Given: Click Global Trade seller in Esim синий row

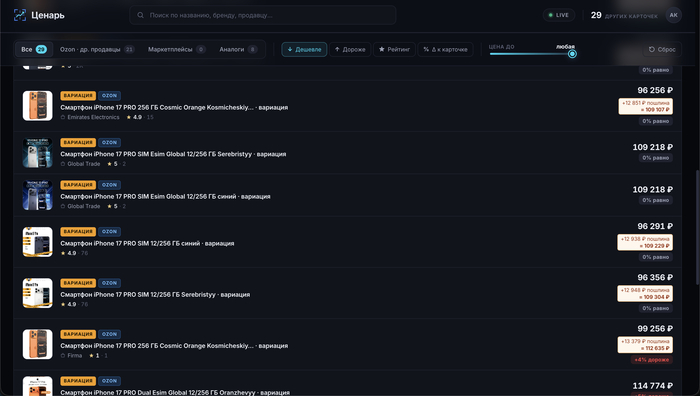Looking at the screenshot, I should pos(83,206).
